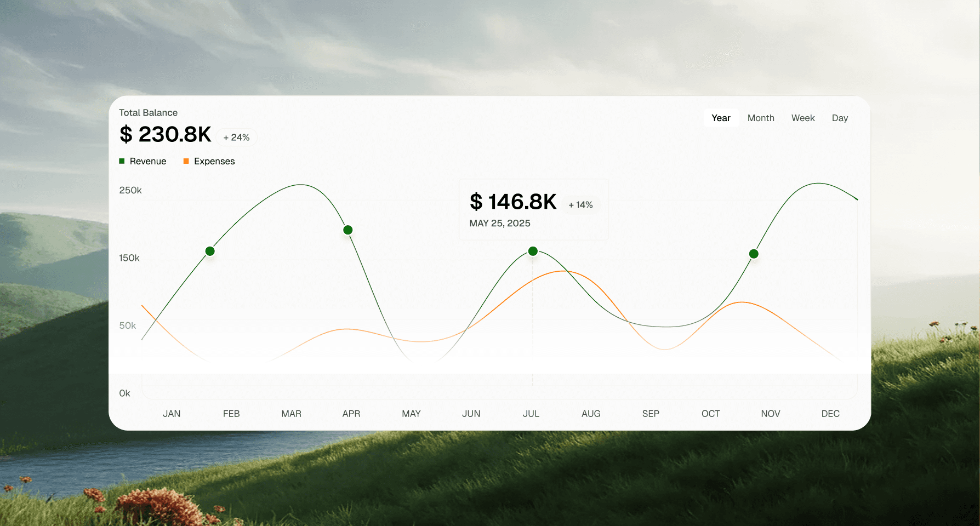This screenshot has width=980, height=526.
Task: Click the MAY 25, 2025 date text
Action: 500,223
